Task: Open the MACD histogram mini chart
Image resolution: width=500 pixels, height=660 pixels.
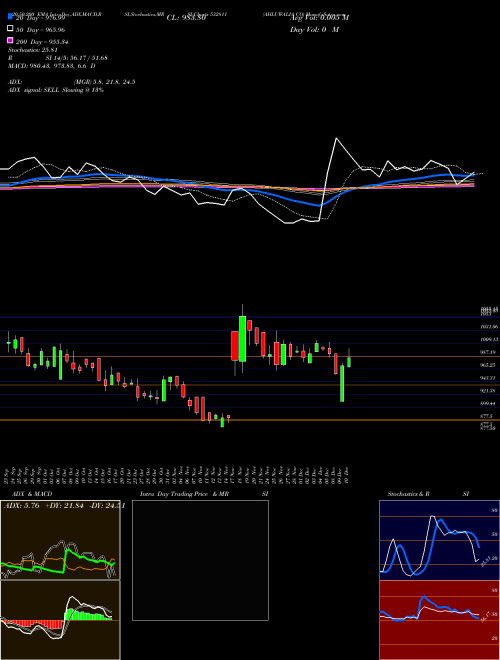Action: pos(60,620)
